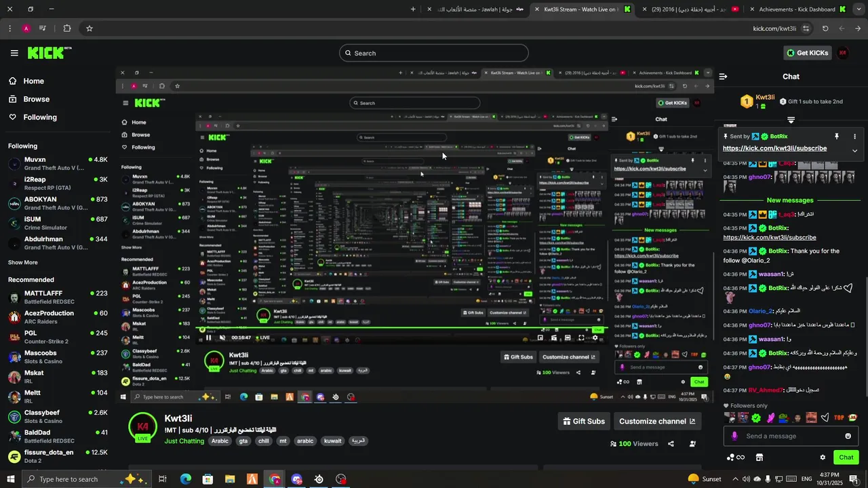Open fissure_dota_en recommended channel
This screenshot has width=868, height=488.
pyautogui.click(x=58, y=456)
